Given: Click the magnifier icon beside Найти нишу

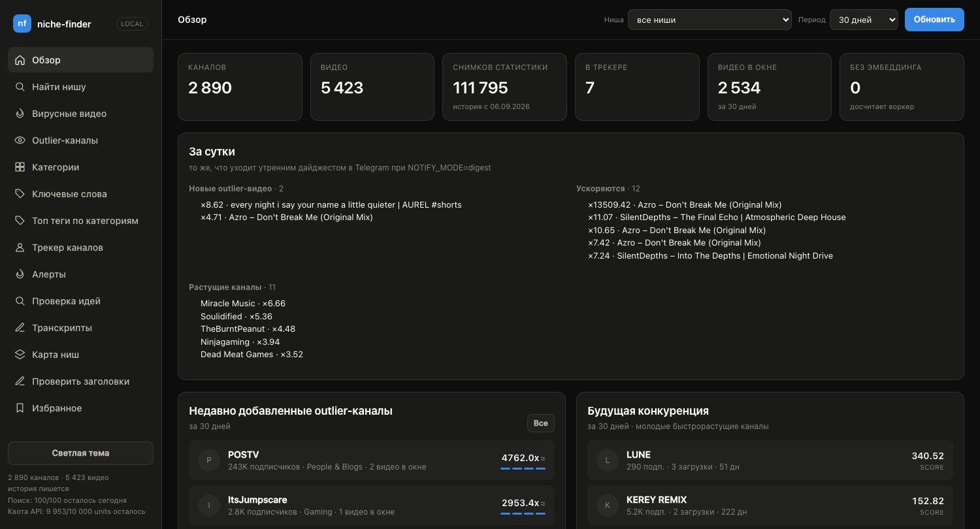Looking at the screenshot, I should click(20, 87).
